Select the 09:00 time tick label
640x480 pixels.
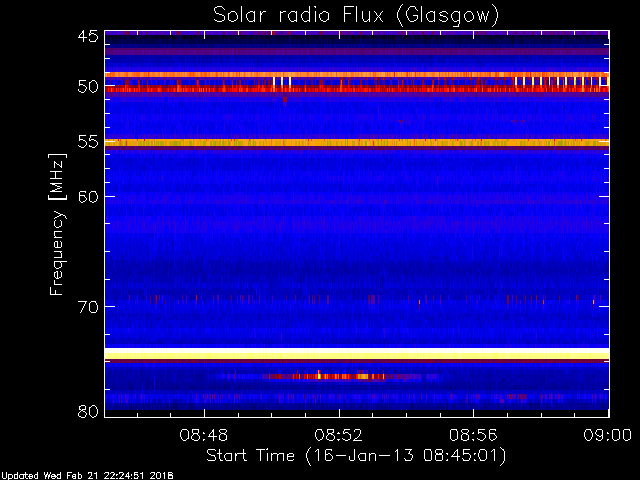pyautogui.click(x=607, y=435)
